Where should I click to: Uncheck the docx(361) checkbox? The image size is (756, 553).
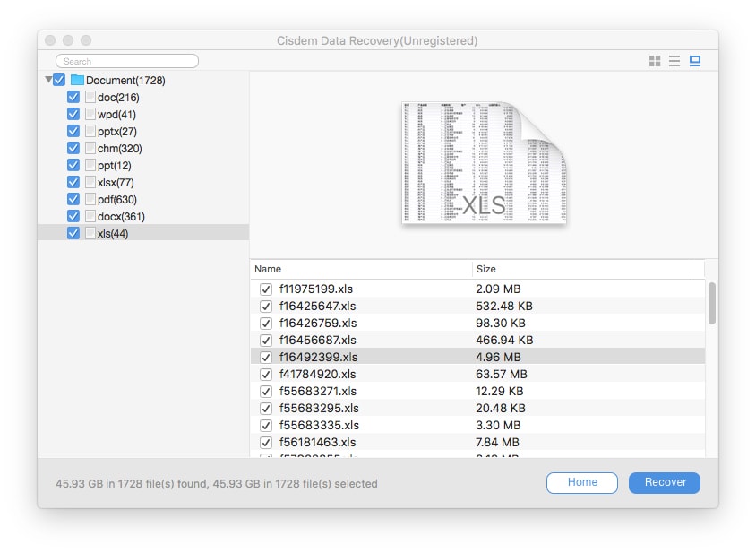[73, 216]
